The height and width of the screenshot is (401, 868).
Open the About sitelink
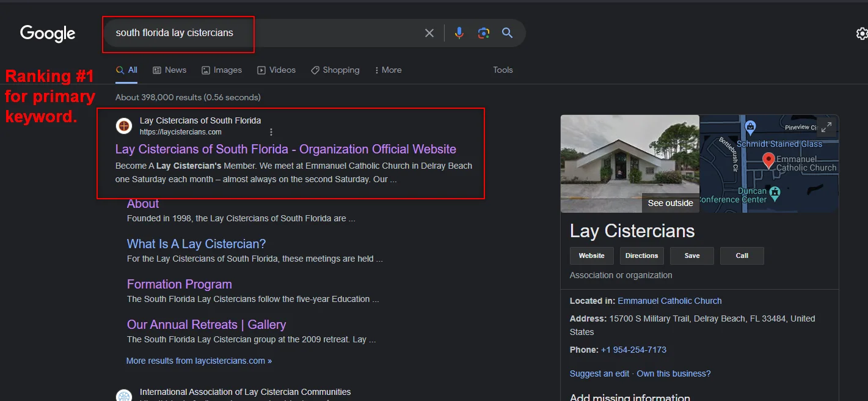[143, 204]
